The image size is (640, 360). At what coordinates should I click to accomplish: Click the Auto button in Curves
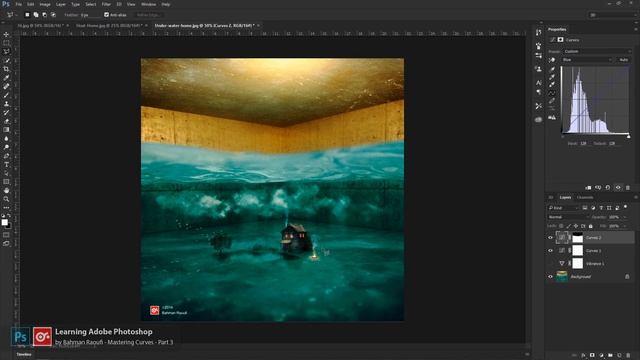tap(623, 60)
